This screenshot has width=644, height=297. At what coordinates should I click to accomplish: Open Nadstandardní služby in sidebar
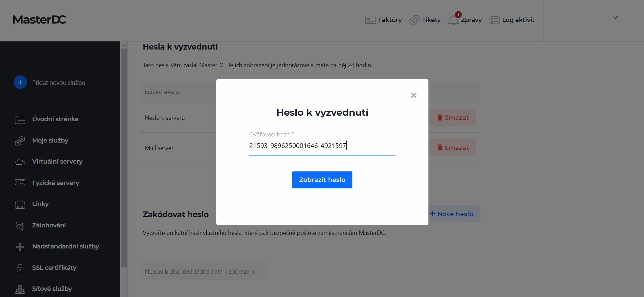pyautogui.click(x=66, y=246)
